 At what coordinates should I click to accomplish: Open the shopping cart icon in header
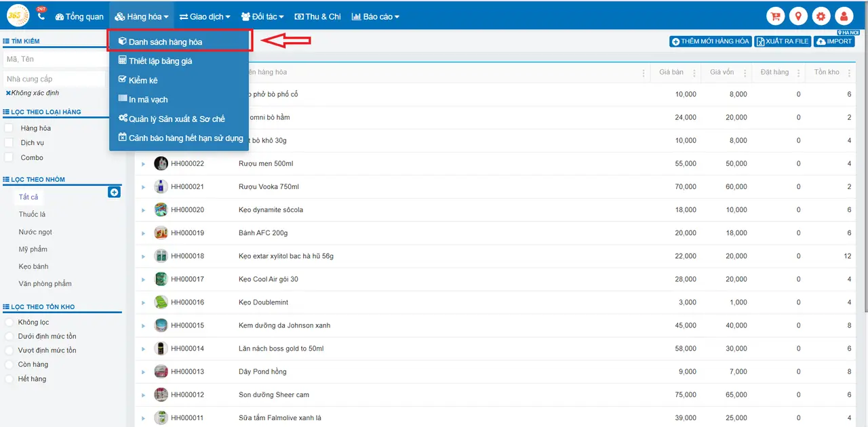(776, 16)
